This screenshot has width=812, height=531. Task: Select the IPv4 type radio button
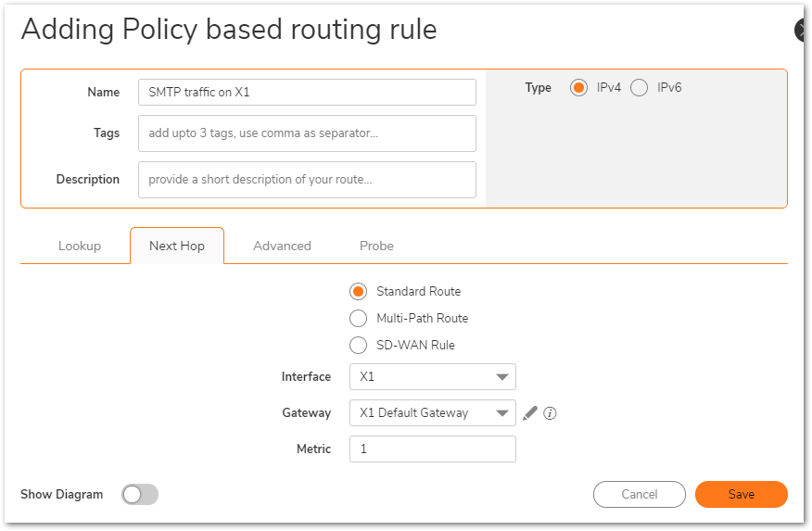tap(578, 87)
